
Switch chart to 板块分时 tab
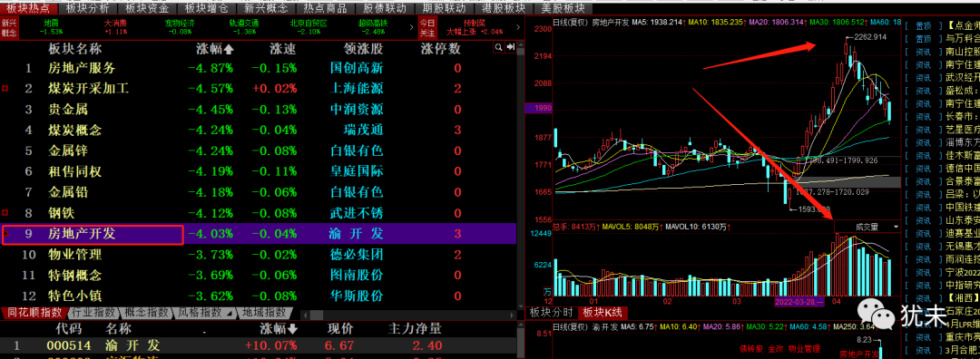(551, 312)
